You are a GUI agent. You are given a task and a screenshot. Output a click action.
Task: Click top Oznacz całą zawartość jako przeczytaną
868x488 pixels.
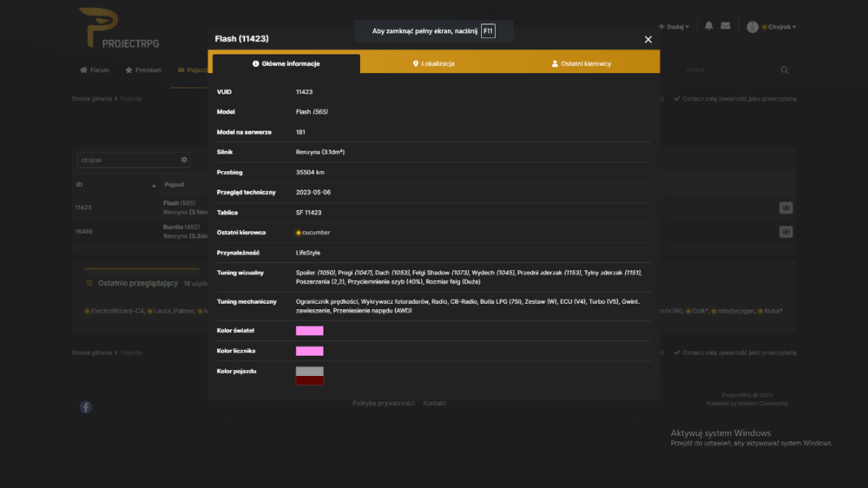tap(734, 99)
